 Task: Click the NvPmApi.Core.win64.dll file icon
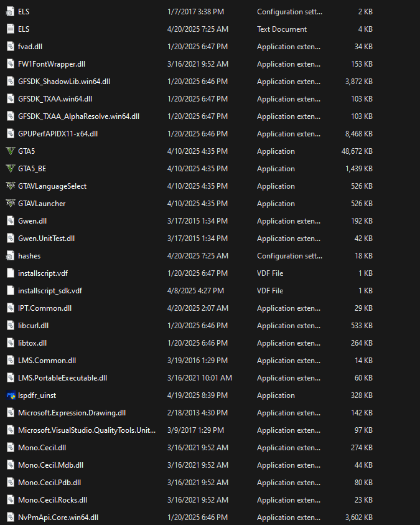(x=11, y=518)
